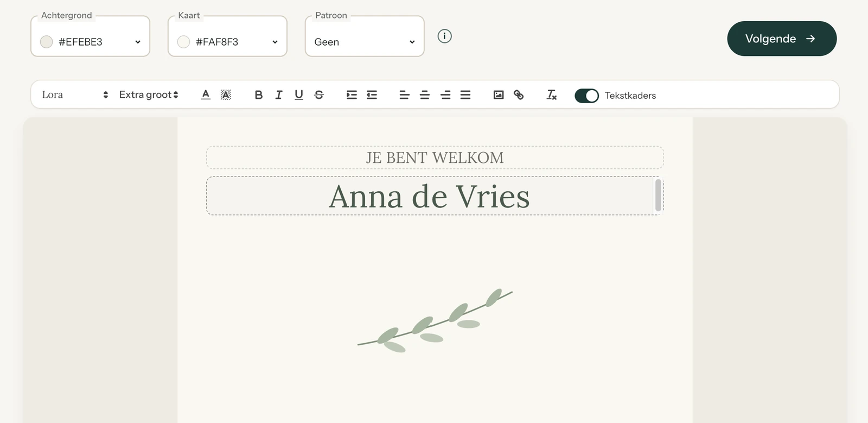Open the text highlight color tool
This screenshot has width=868, height=423.
pyautogui.click(x=226, y=95)
